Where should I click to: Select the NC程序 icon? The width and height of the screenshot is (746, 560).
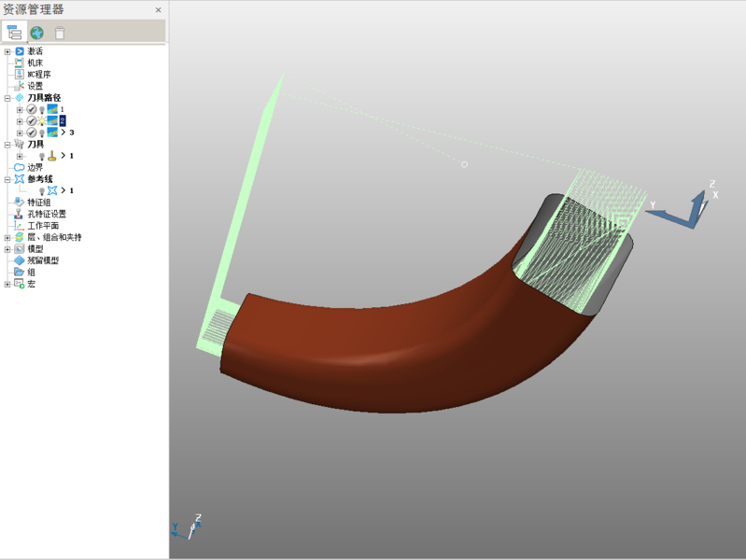tap(19, 75)
